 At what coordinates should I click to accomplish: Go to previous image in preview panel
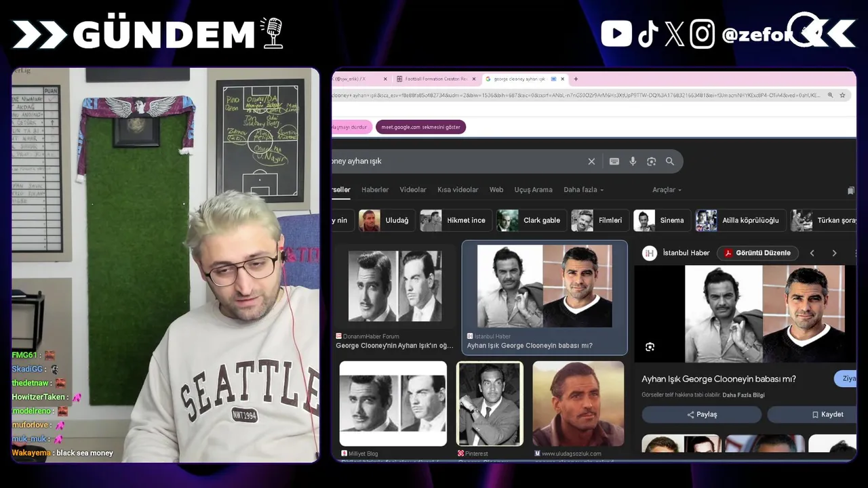click(x=812, y=253)
